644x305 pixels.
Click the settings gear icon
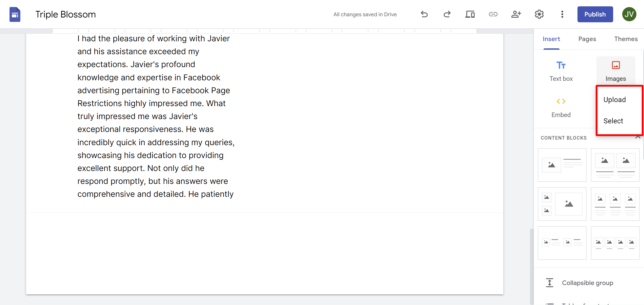(539, 14)
